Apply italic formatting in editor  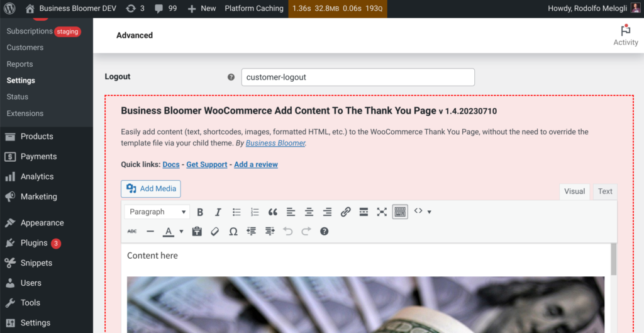(x=218, y=212)
